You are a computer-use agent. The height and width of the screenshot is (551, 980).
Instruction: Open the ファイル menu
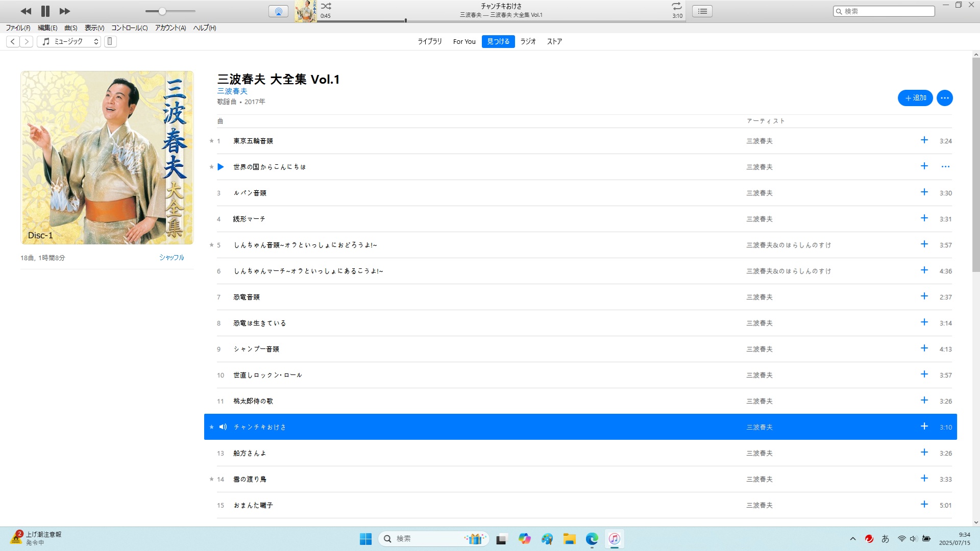click(x=18, y=28)
